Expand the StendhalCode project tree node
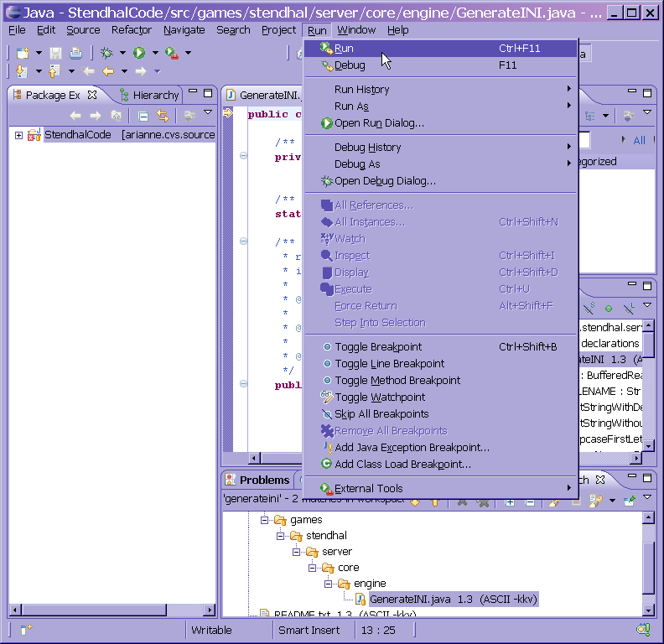The height and width of the screenshot is (644, 664). click(x=18, y=135)
